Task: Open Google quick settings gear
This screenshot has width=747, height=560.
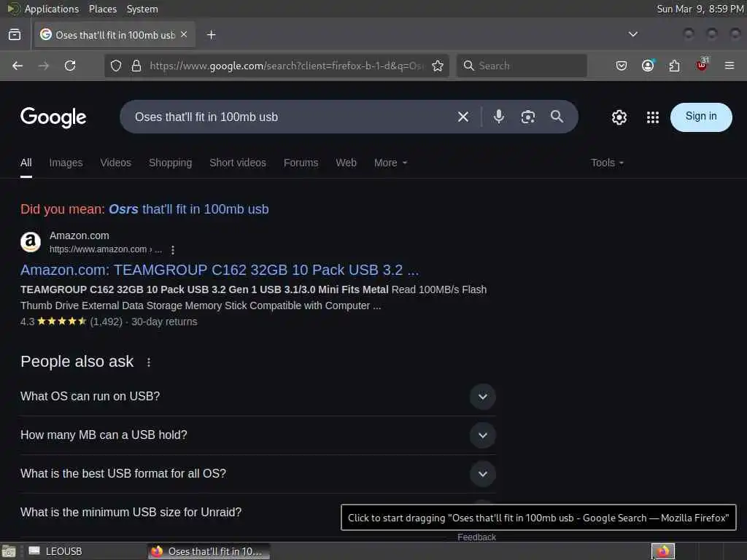Action: pos(619,117)
